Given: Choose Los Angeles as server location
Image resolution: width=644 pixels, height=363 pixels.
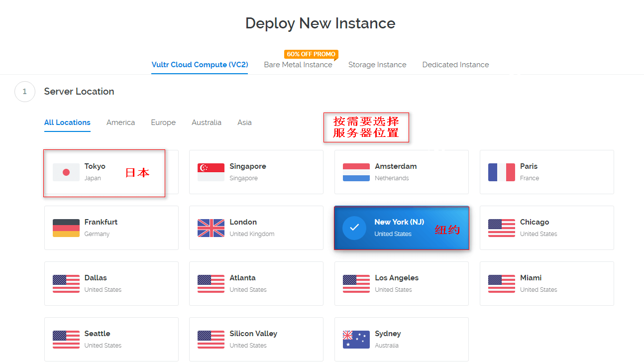Looking at the screenshot, I should [401, 283].
